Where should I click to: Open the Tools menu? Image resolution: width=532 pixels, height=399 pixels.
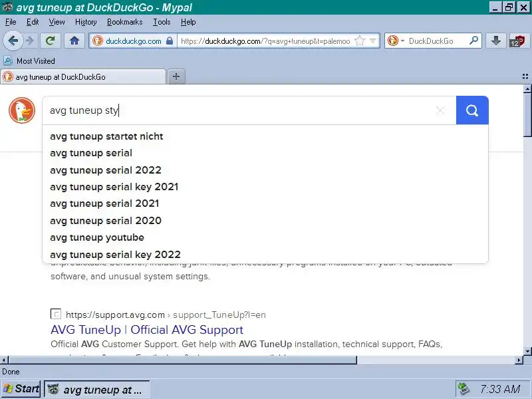[x=162, y=22]
